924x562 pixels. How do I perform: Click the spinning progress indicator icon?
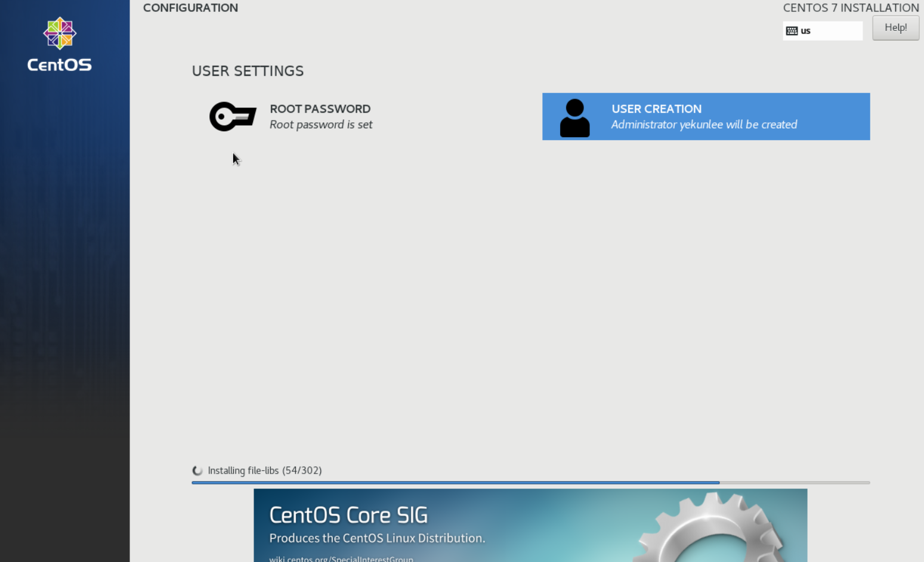197,471
